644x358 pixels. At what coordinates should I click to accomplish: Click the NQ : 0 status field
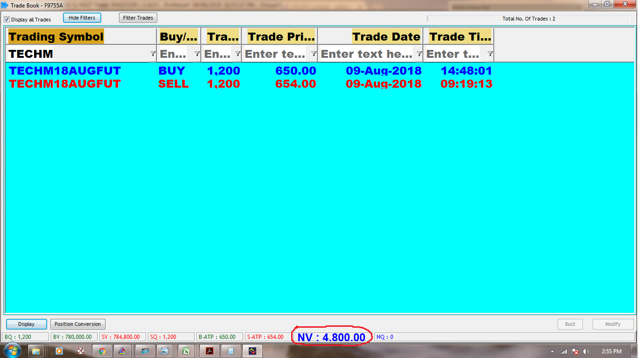pos(504,337)
